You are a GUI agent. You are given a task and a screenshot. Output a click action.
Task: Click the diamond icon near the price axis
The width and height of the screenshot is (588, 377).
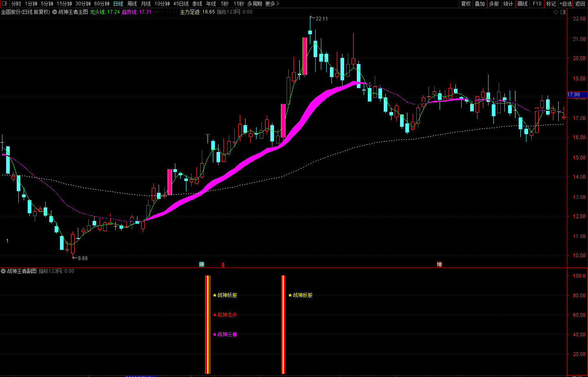coord(555,12)
